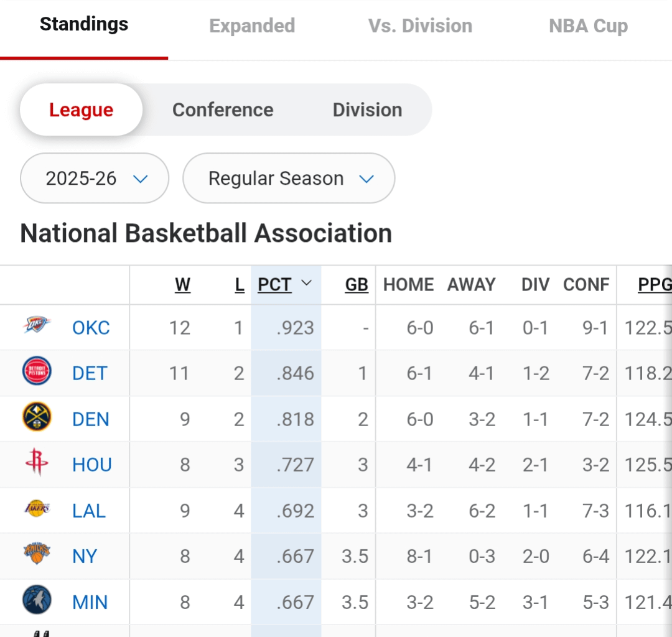The image size is (672, 637).
Task: Click the OKC Thunder team logo
Action: [x=37, y=327]
